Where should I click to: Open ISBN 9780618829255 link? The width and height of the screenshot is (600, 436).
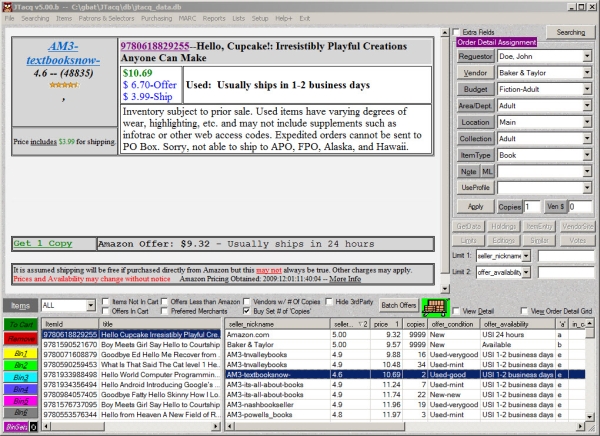click(155, 46)
